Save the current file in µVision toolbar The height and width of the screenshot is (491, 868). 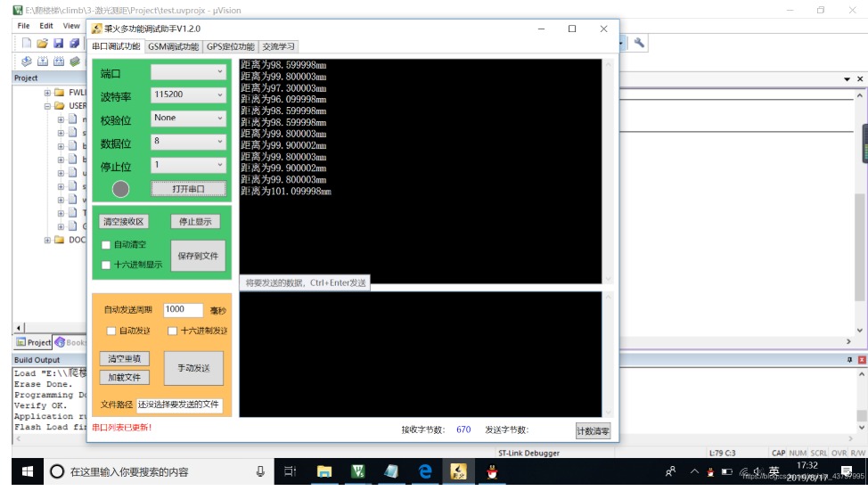(58, 43)
